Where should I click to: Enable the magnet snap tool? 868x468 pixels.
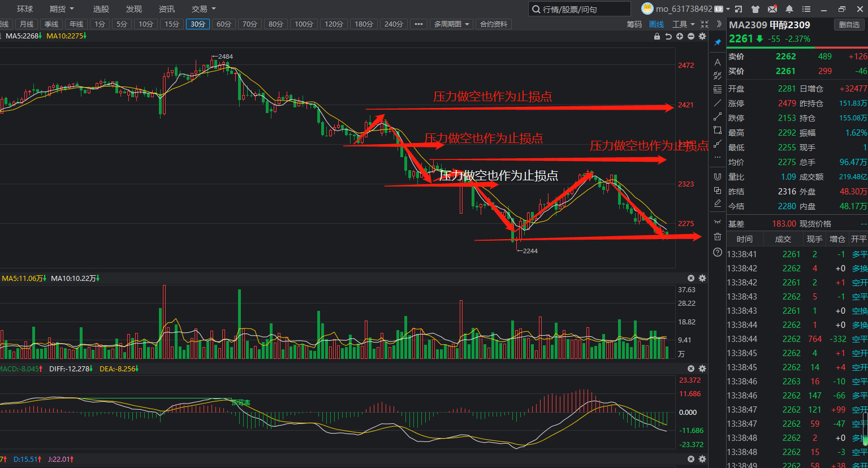[x=718, y=176]
